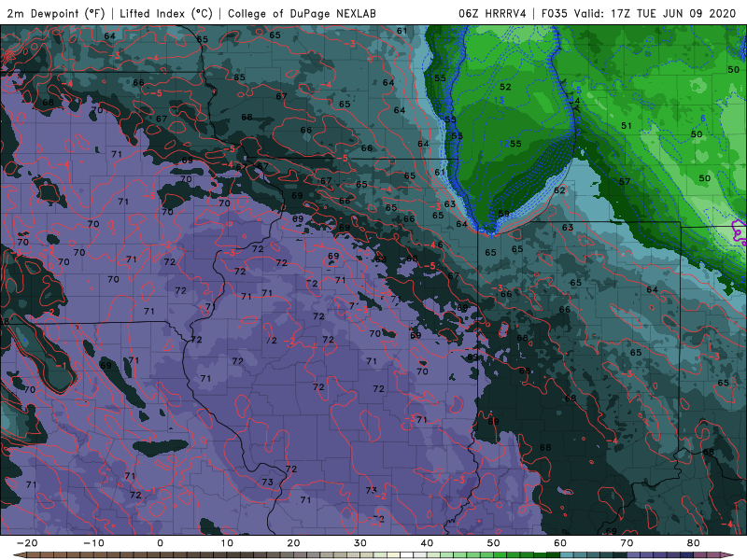Click the "52" dewpoint value on map
Viewport: 747px width, 560px height.
click(505, 87)
